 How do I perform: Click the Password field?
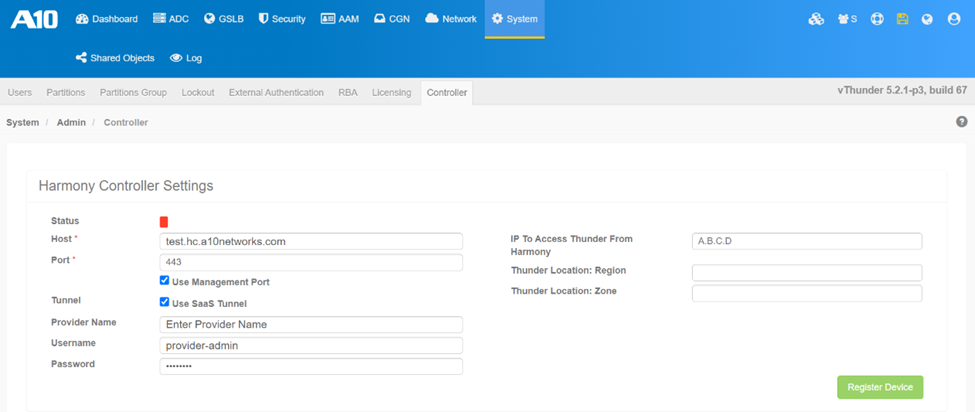coord(311,366)
